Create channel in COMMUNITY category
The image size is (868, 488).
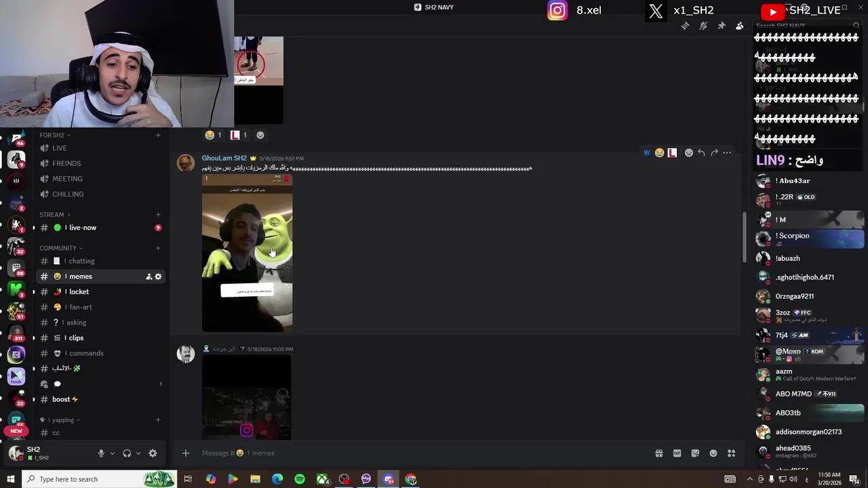click(158, 248)
